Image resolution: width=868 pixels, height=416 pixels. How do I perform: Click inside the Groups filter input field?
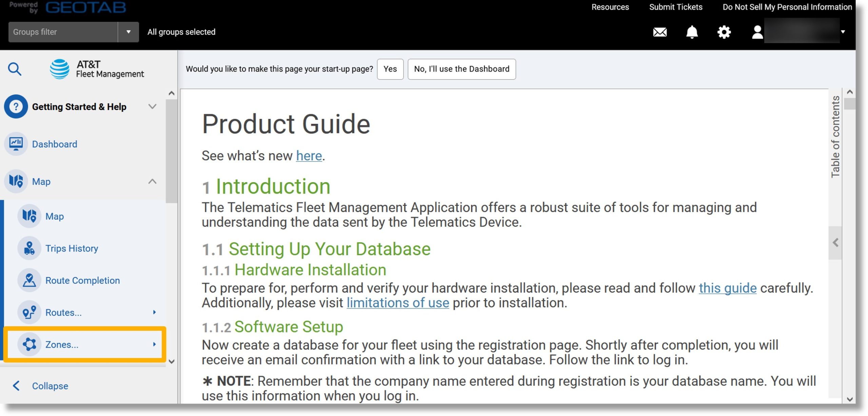click(x=63, y=32)
